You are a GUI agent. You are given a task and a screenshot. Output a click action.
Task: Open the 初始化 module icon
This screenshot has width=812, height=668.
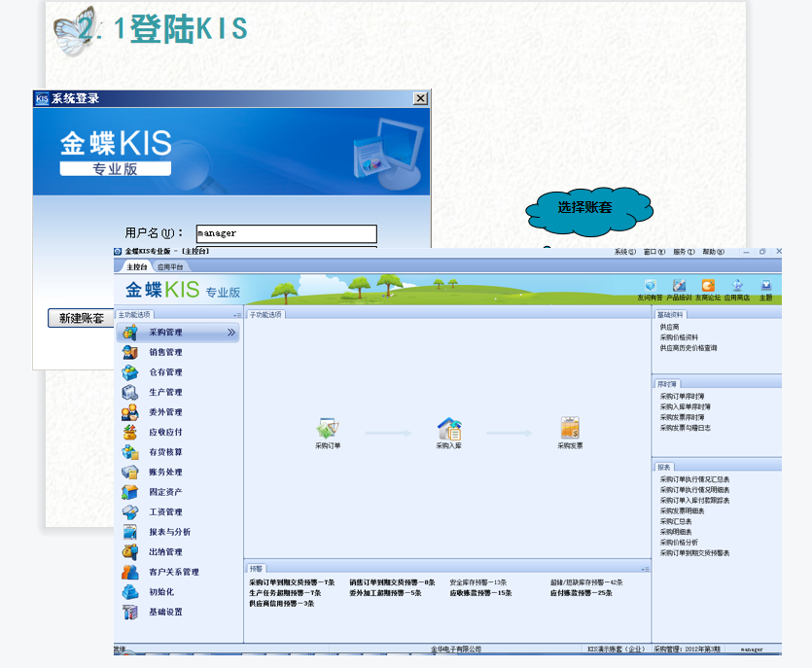click(x=129, y=591)
